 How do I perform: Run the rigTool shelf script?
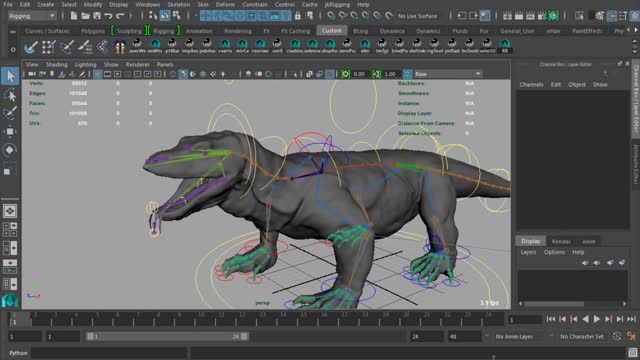tap(434, 46)
